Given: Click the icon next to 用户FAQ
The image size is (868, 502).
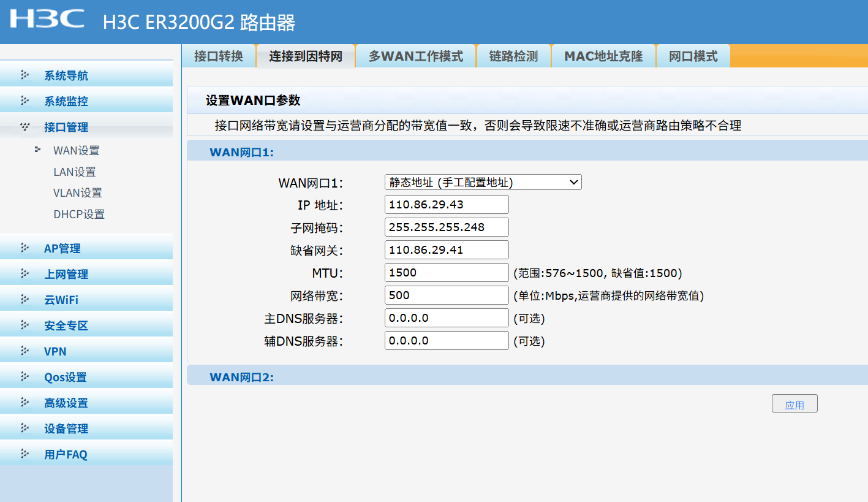Looking at the screenshot, I should (25, 454).
